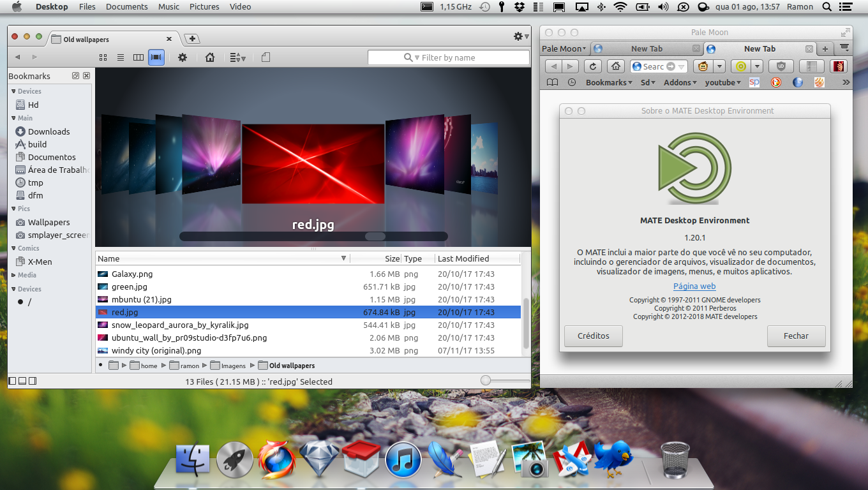Click the home folder icon in file manager toolbar
The width and height of the screenshot is (868, 490).
210,57
